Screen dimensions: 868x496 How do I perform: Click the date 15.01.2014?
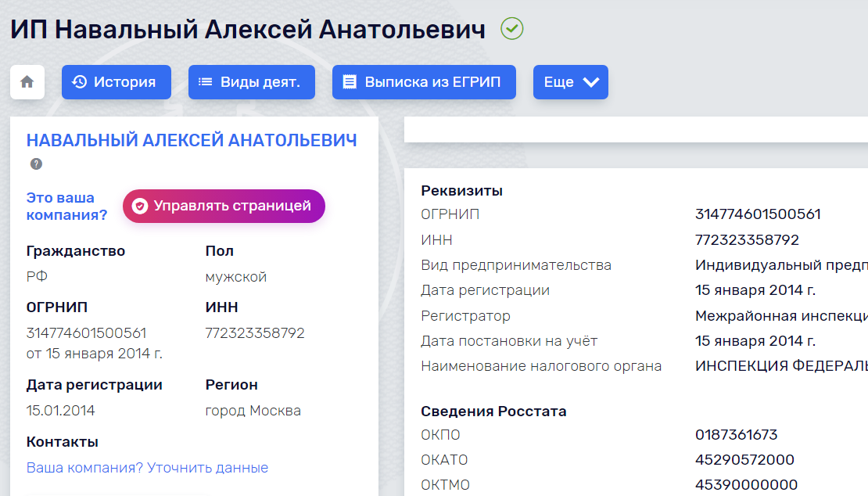pyautogui.click(x=60, y=411)
